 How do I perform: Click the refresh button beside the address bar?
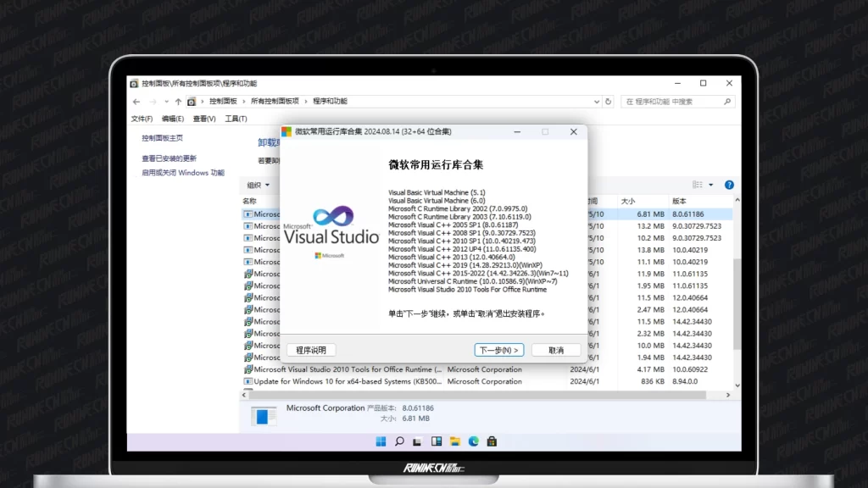coord(608,101)
